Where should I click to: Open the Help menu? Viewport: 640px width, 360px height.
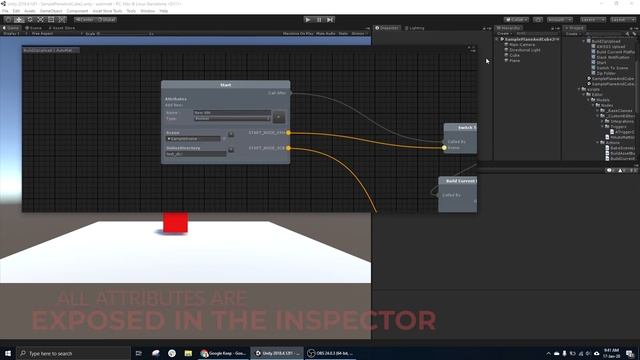(164, 11)
